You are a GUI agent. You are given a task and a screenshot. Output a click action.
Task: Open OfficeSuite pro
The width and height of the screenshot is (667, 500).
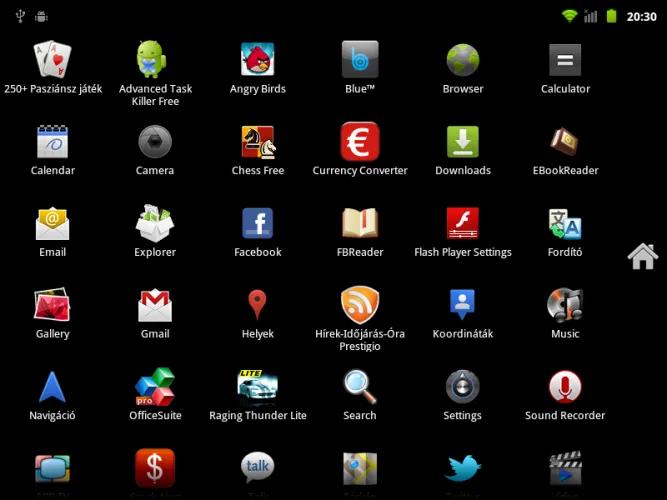(x=155, y=387)
